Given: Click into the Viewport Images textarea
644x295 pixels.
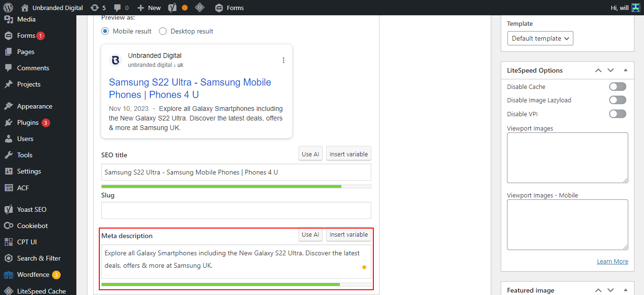Looking at the screenshot, I should [x=568, y=158].
